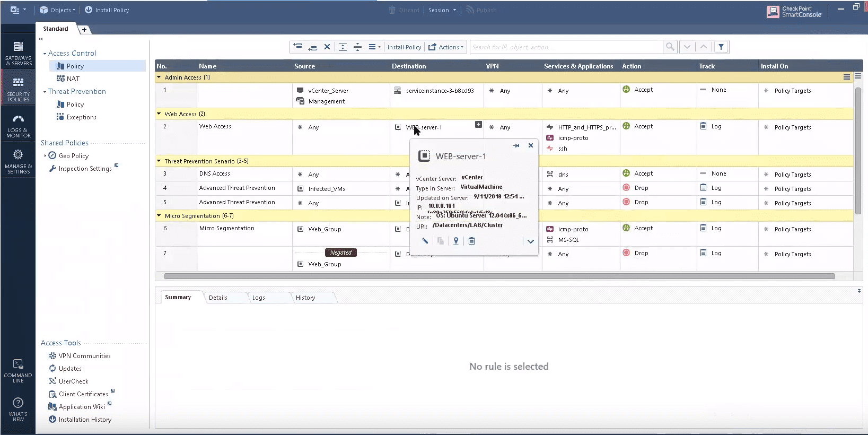Open the What's New panel
The image size is (868, 435).
pyautogui.click(x=18, y=410)
